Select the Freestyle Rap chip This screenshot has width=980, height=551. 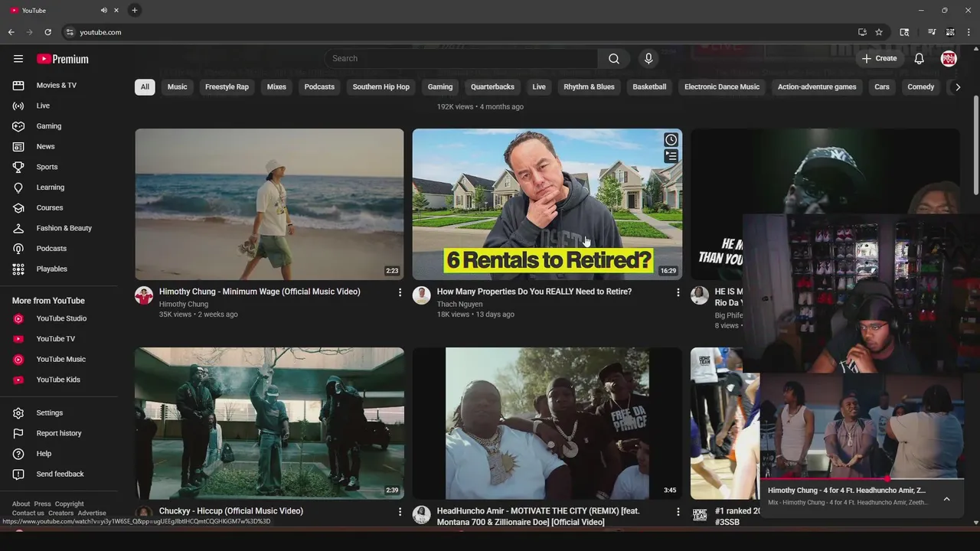click(227, 87)
